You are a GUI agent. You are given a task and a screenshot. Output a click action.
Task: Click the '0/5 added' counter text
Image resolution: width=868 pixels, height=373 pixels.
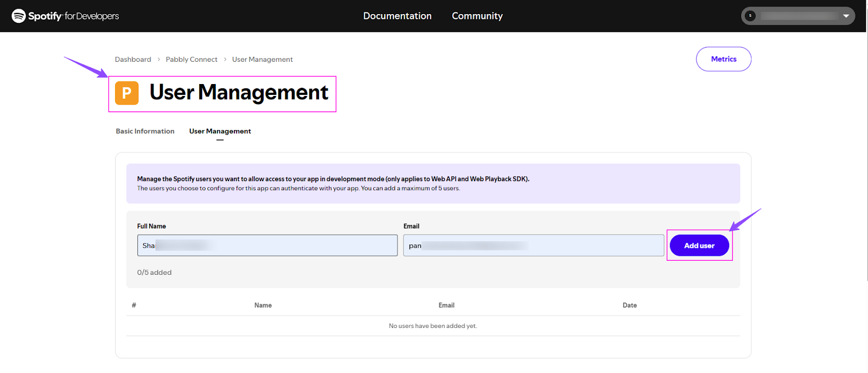(x=154, y=273)
